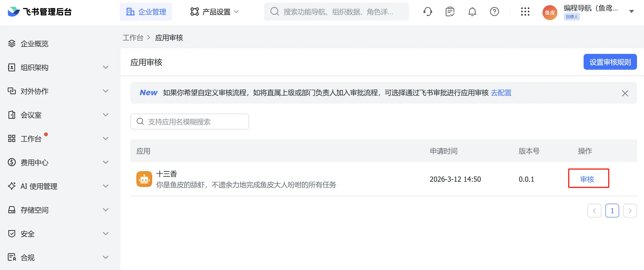Click the customer service headset icon
The height and width of the screenshot is (270, 644).
click(x=428, y=12)
